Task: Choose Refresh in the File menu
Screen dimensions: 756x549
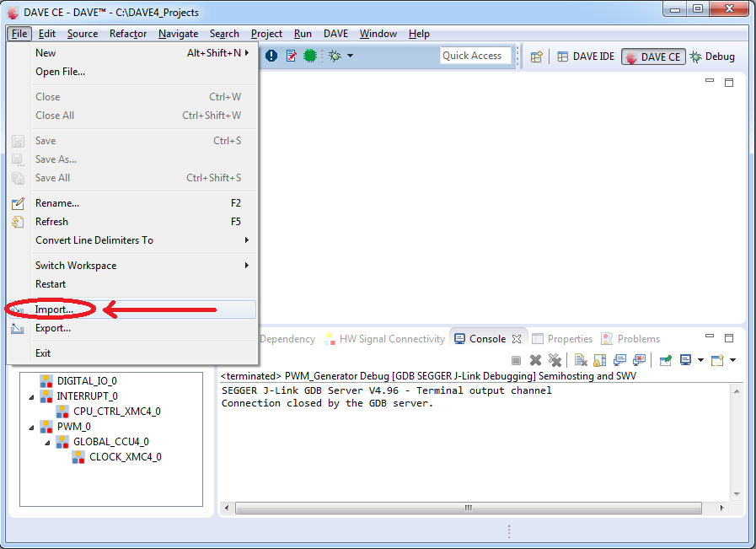Action: 132,222
